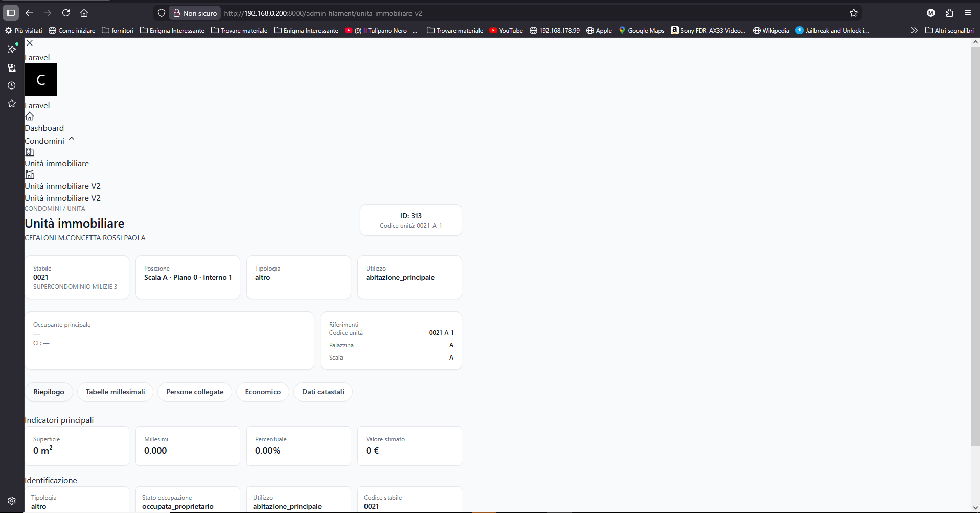Open browser sidebar settings gear
980x513 pixels.
[12, 501]
